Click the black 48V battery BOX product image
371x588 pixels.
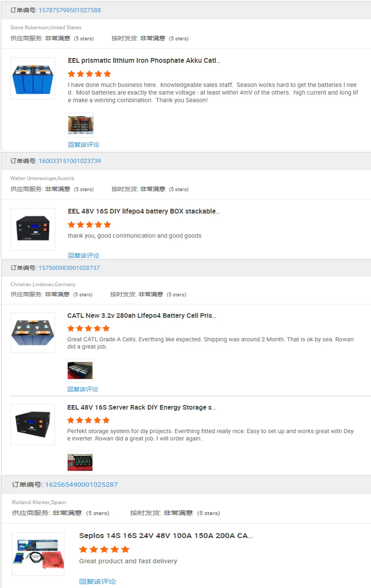point(33,229)
